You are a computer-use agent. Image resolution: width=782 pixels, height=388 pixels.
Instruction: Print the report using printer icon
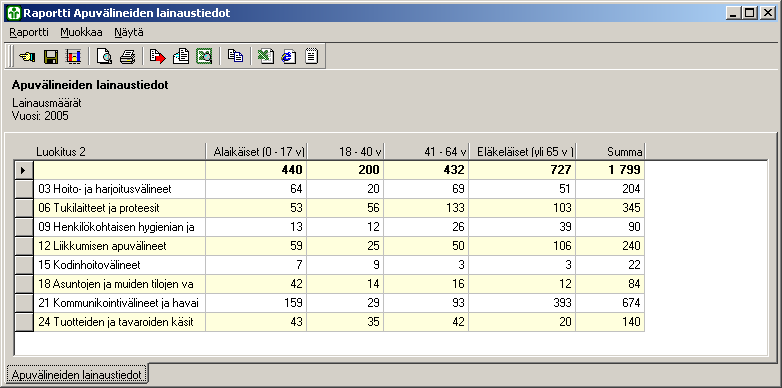[x=128, y=56]
